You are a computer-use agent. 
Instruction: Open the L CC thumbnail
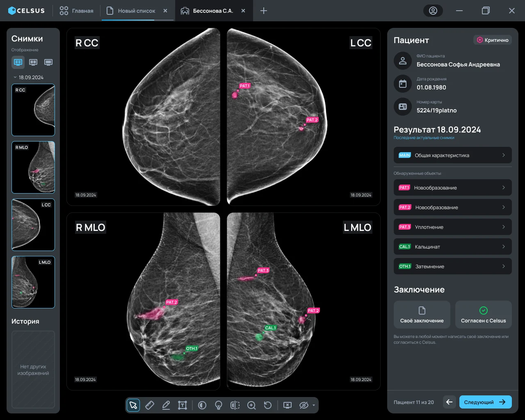click(33, 225)
